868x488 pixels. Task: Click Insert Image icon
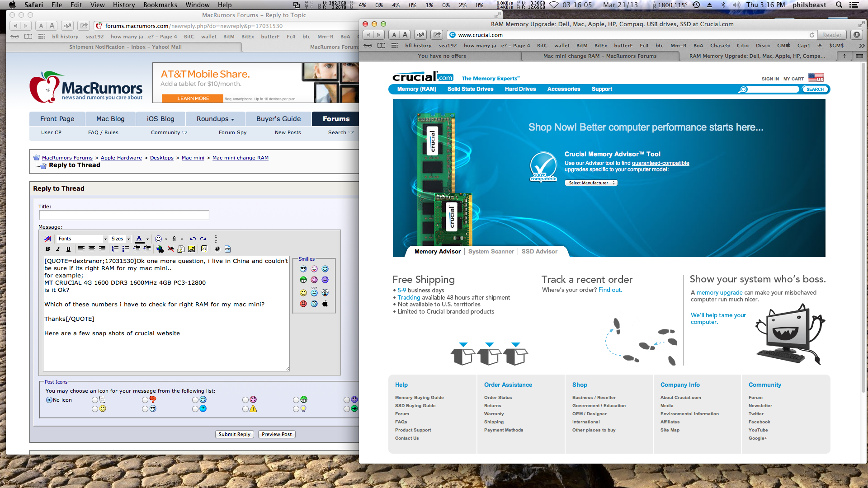coord(192,249)
